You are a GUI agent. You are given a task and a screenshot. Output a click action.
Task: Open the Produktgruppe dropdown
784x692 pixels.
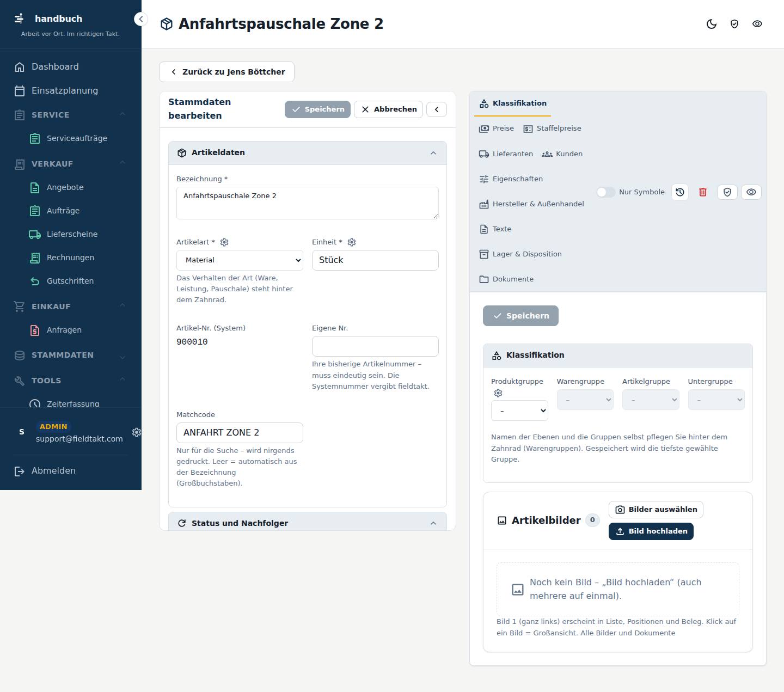pos(519,411)
